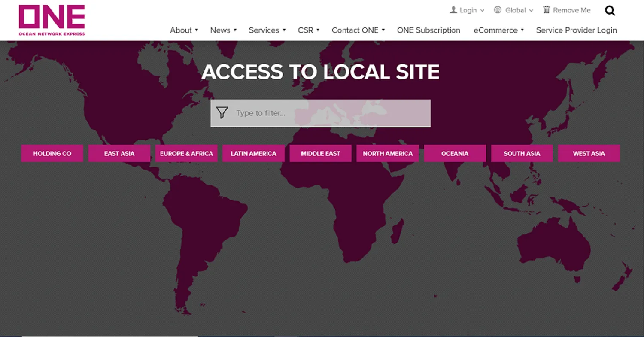Pick the Oceania region button
Viewport: 644px width, 337px height.
tap(455, 153)
